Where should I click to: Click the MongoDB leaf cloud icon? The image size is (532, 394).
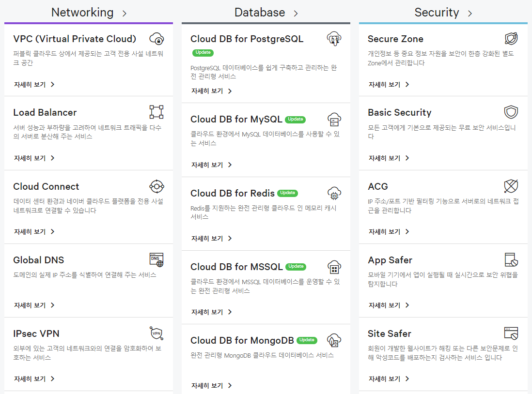334,340
